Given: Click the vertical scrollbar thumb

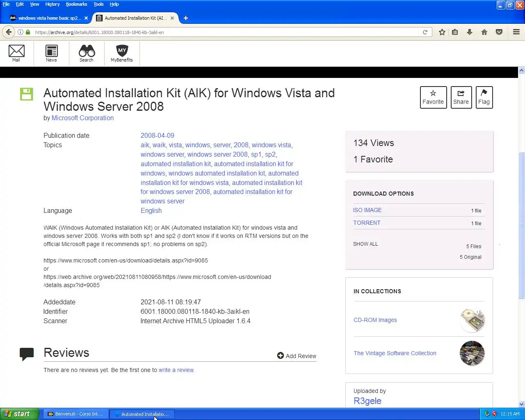Looking at the screenshot, I should point(521,226).
